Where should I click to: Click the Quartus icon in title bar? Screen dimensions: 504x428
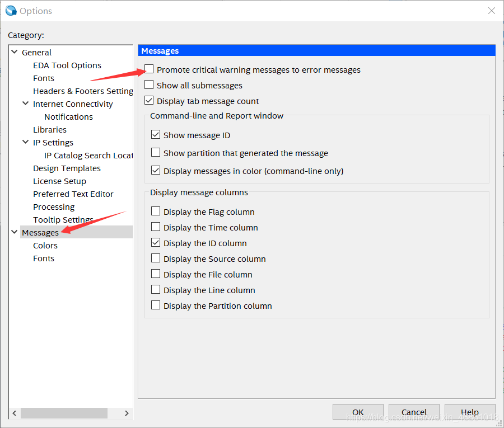pyautogui.click(x=11, y=11)
